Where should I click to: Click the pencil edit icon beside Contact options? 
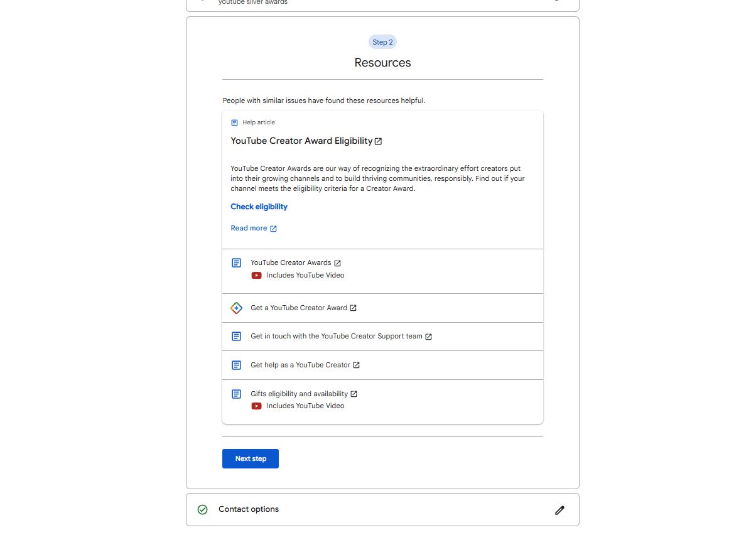pyautogui.click(x=559, y=510)
